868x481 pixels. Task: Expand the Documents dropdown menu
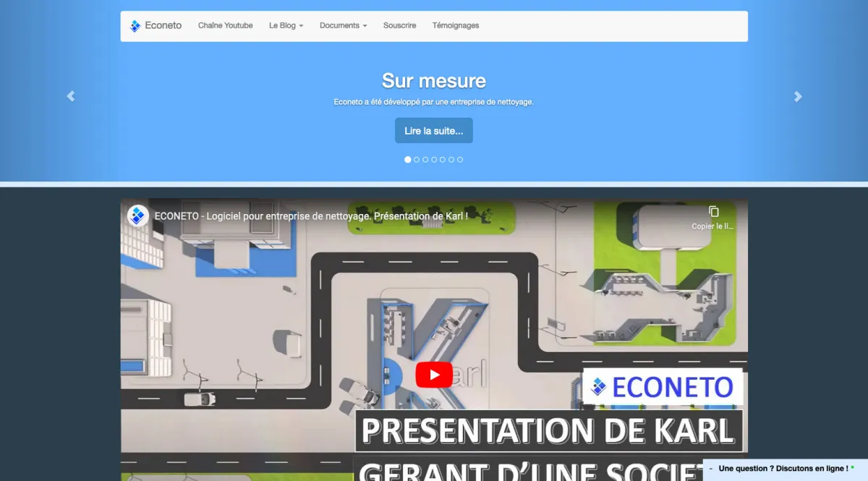tap(343, 25)
